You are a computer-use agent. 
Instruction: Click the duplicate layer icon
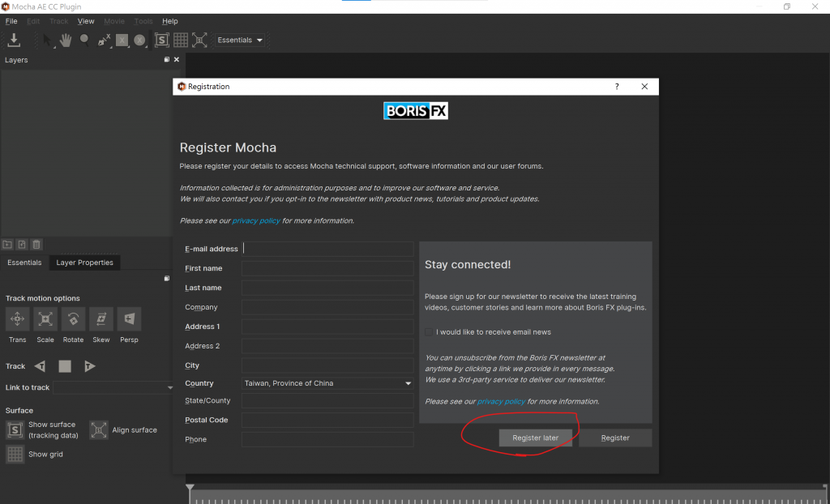point(22,244)
